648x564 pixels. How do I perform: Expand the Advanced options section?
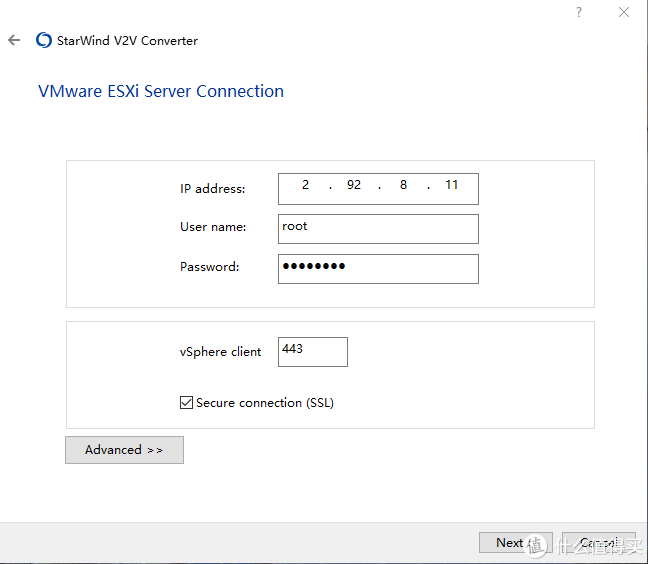click(x=124, y=450)
